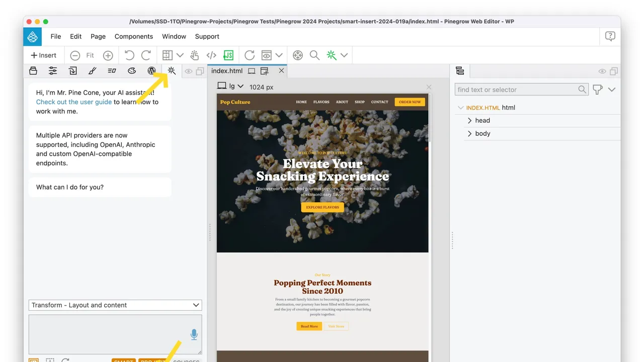644x362 pixels.
Task: Open Transform - Layout and content dropdown
Action: pyautogui.click(x=115, y=305)
